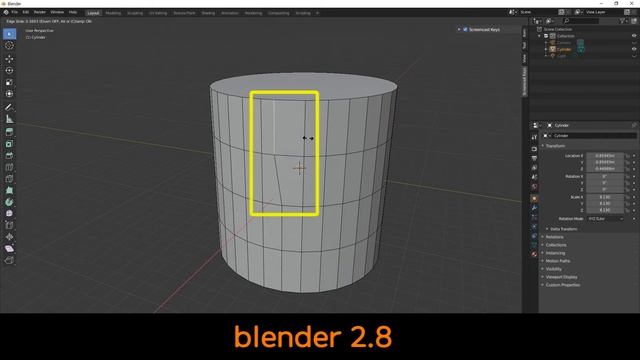Select the Transform tool
This screenshot has width=640, height=360.
(9, 94)
